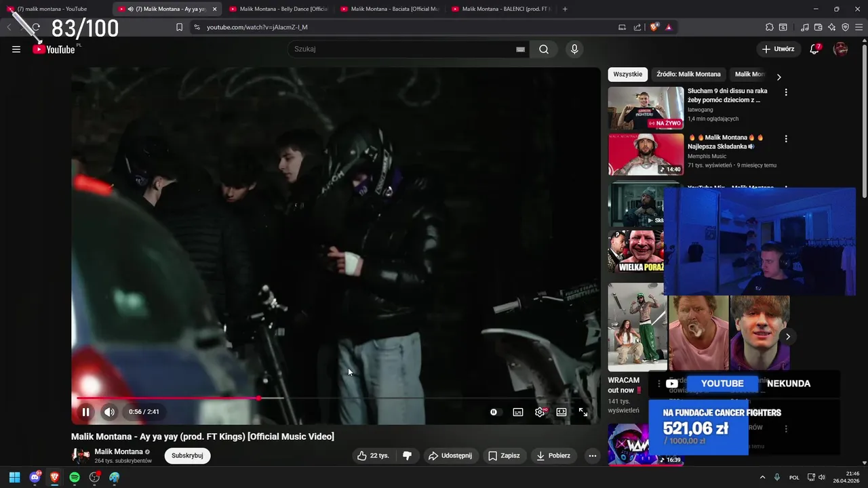This screenshot has height=488, width=868.
Task: Open Brave Rewards triangle icon
Action: 669,27
